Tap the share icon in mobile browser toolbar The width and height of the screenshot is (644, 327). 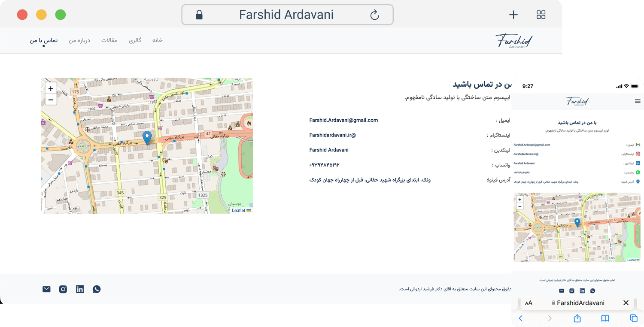pos(577,318)
